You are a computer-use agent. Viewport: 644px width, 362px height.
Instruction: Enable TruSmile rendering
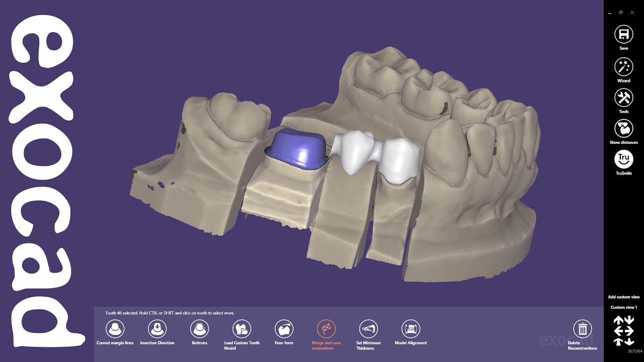(623, 159)
